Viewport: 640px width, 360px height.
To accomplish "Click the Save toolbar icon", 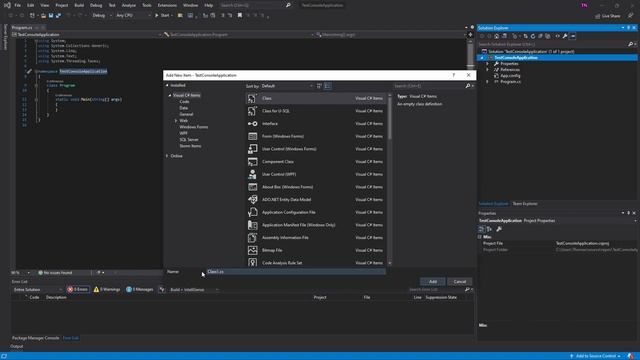I will pos(51,16).
